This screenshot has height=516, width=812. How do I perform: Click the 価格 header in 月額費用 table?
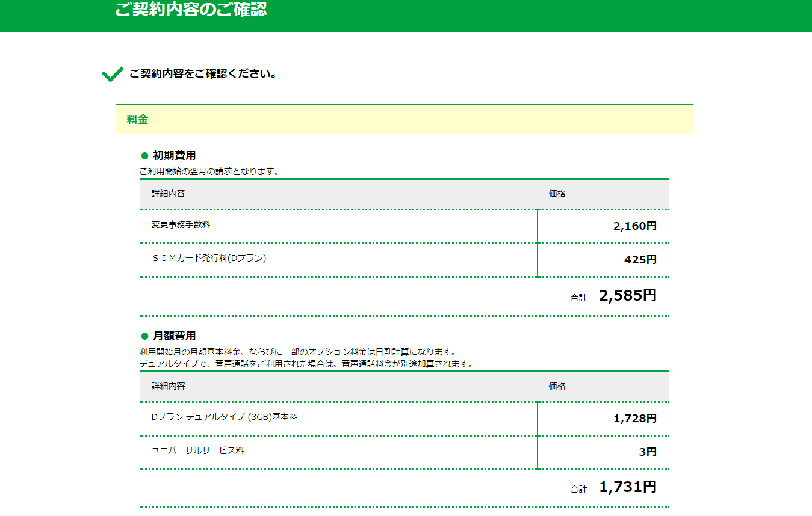coord(557,386)
